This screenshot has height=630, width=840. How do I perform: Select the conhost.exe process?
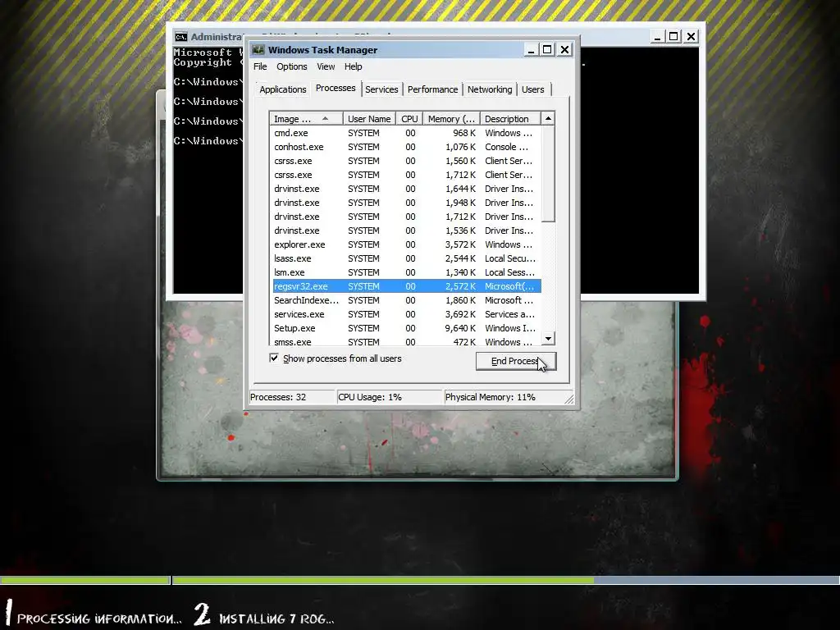405,147
